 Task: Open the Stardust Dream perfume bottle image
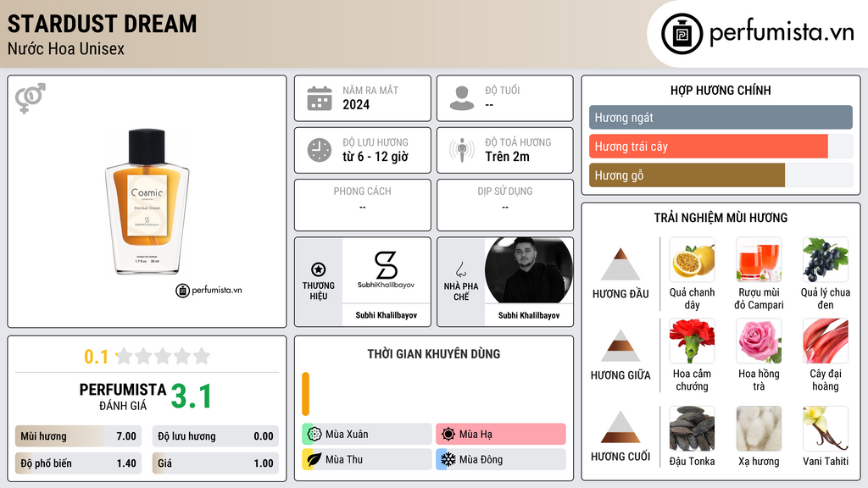(x=147, y=202)
